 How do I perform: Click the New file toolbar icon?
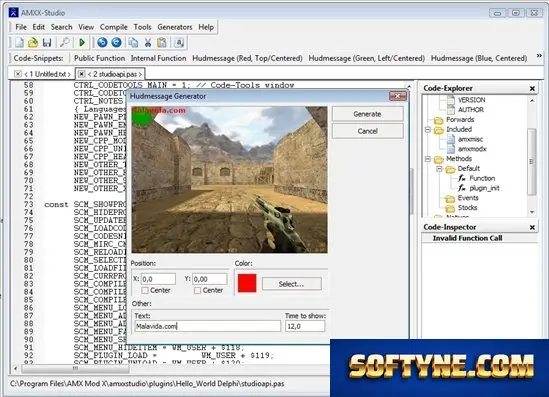(19, 43)
